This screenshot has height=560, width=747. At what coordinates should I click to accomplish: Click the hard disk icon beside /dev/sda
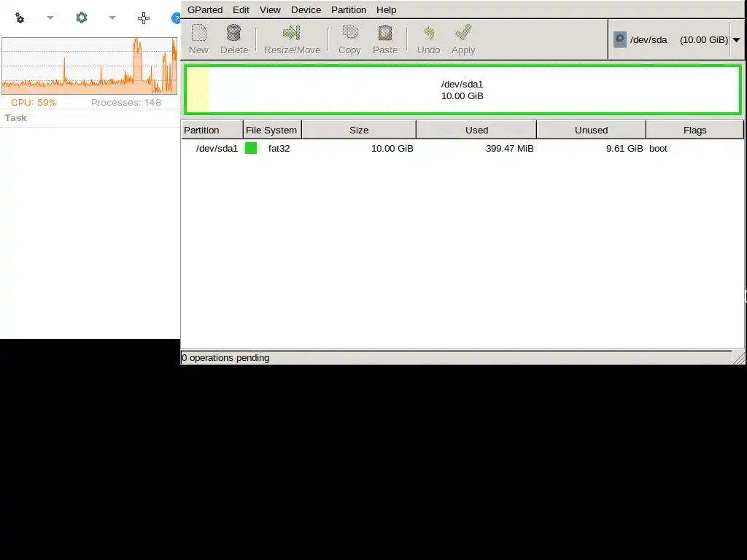pos(620,39)
